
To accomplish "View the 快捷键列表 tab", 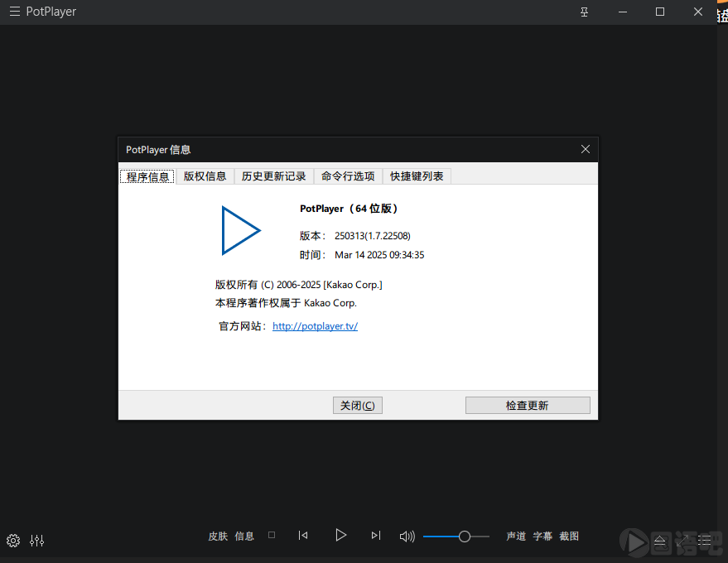I will [417, 176].
